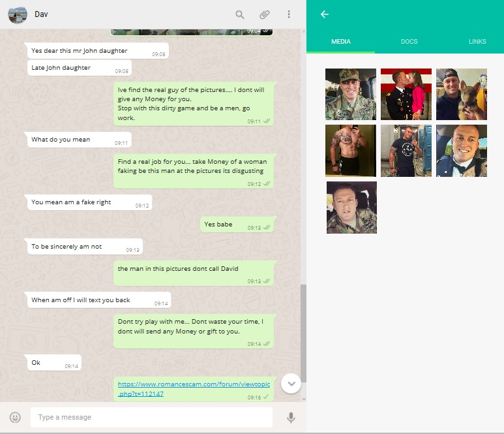
Task: Search messages using the magnifier icon
Action: 240,14
